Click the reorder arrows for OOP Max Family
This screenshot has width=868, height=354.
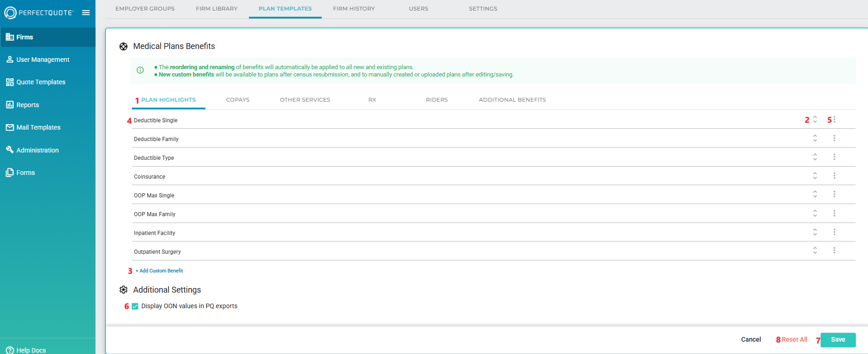815,213
